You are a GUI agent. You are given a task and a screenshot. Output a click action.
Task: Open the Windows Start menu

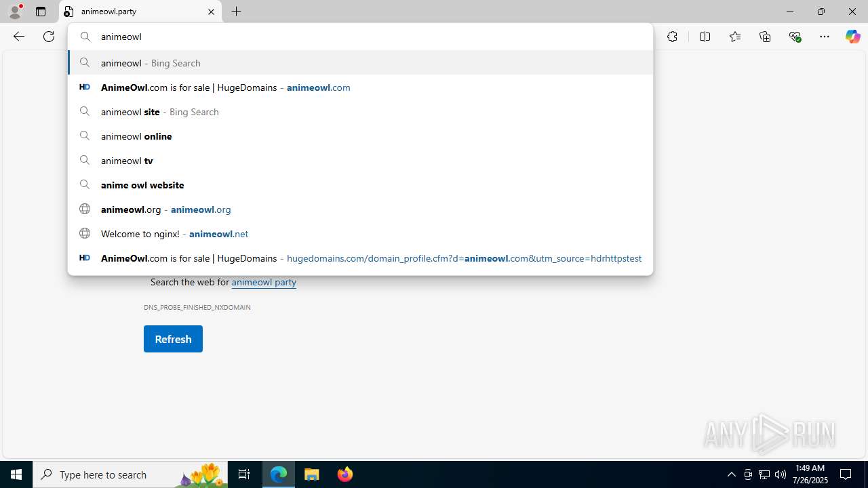pos(16,474)
